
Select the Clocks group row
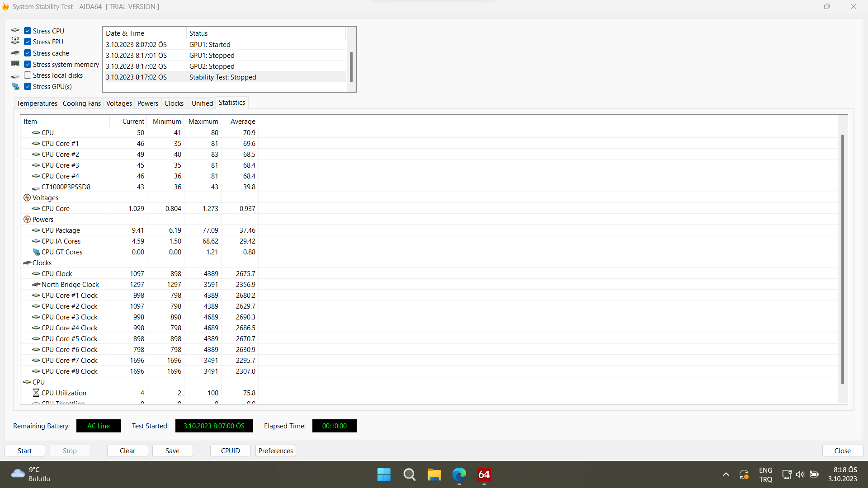[x=42, y=263]
